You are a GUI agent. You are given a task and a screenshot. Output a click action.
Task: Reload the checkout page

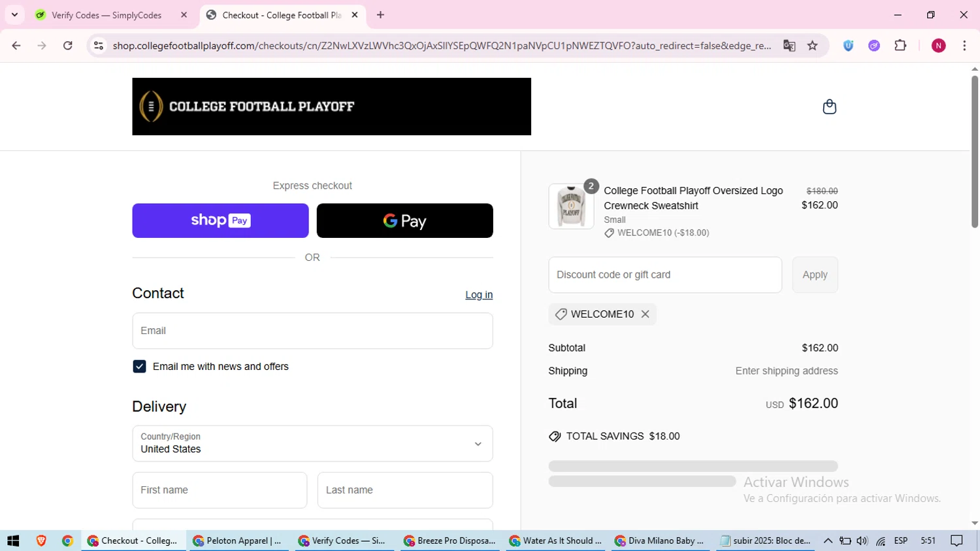68,46
